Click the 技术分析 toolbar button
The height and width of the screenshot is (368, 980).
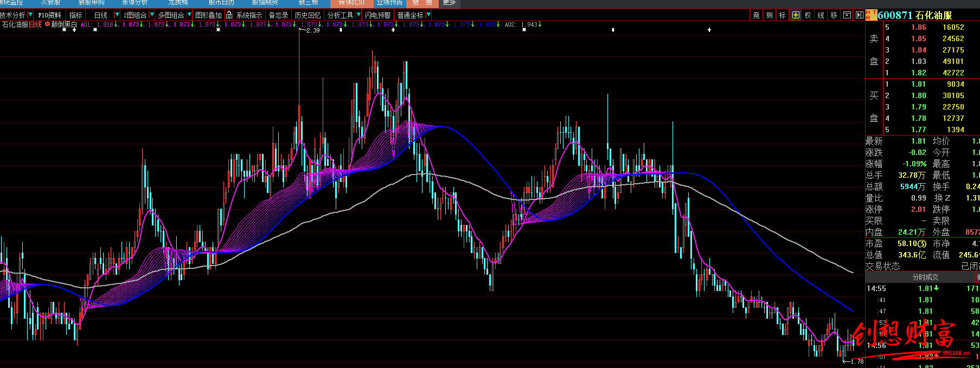click(12, 15)
